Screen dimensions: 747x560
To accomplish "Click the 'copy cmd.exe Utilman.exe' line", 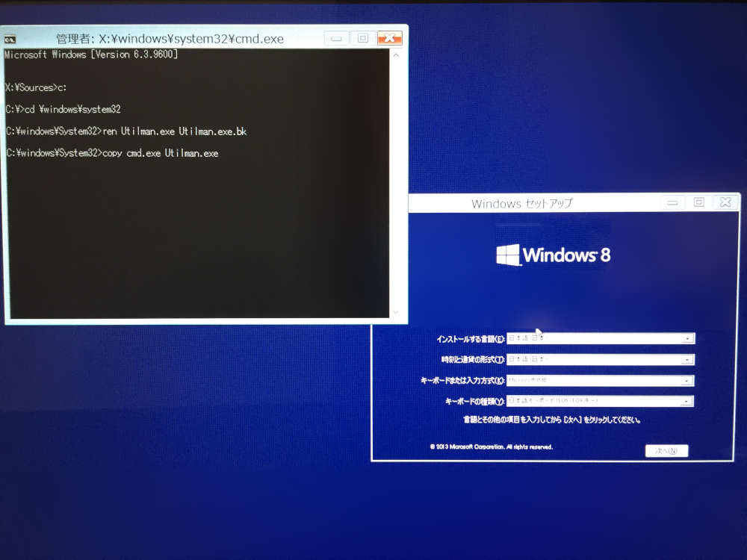I will coord(113,153).
